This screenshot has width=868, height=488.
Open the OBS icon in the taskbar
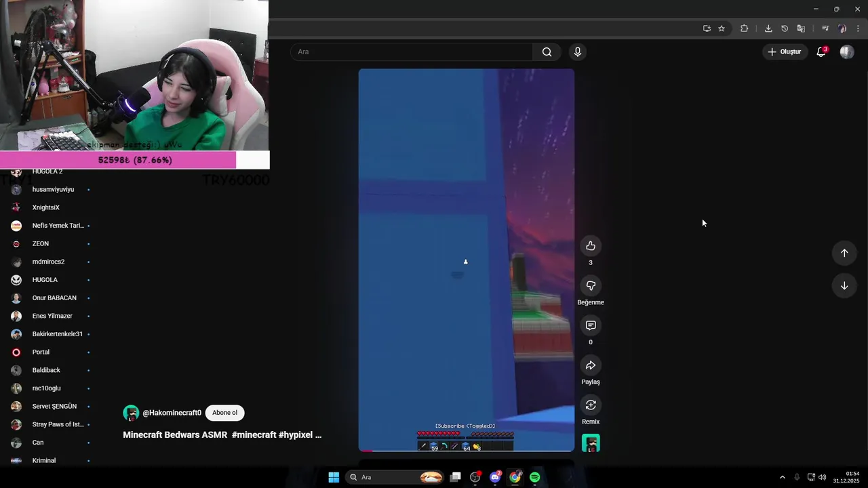point(475,477)
